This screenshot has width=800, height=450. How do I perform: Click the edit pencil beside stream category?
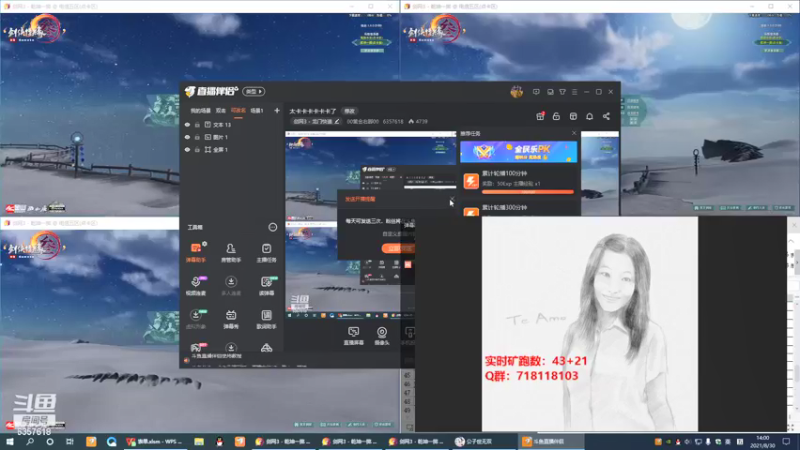click(x=337, y=121)
